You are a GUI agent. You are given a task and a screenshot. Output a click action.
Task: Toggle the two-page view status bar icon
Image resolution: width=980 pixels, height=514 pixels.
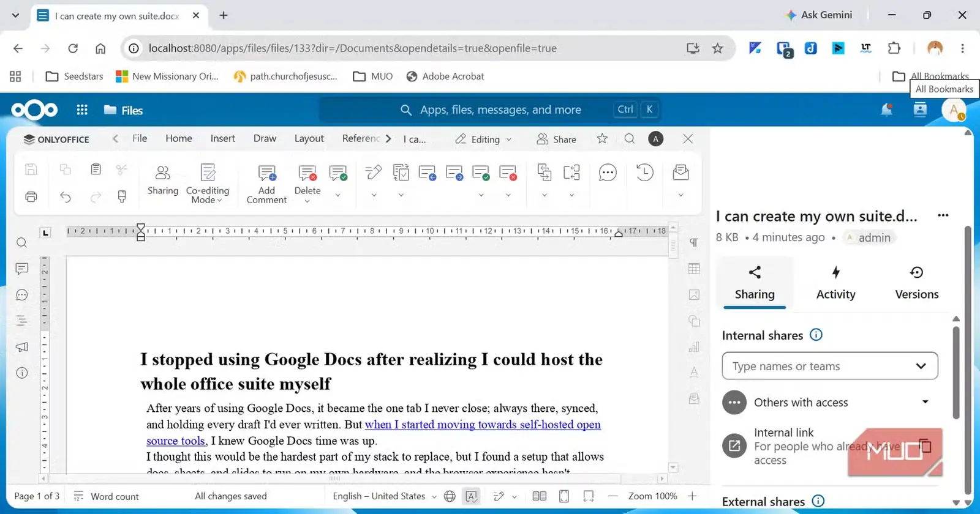click(x=540, y=496)
